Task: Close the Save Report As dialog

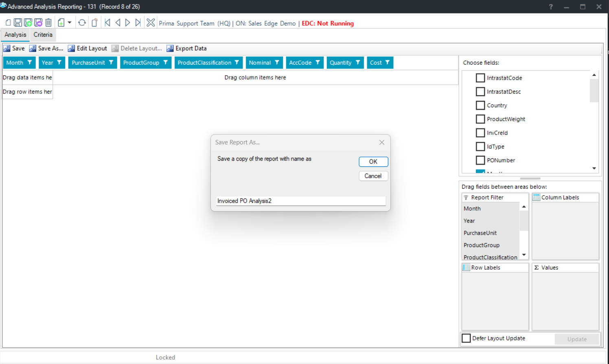Action: tap(382, 142)
